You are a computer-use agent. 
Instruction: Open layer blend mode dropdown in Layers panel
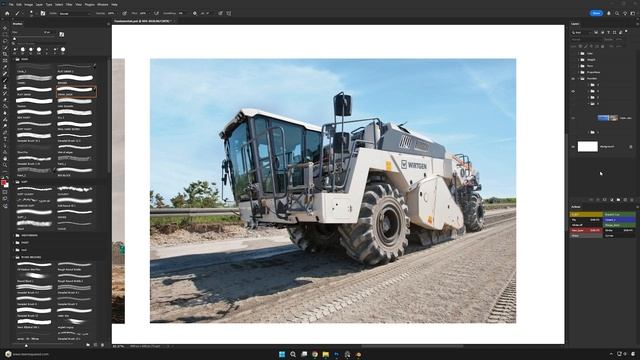[x=586, y=40]
